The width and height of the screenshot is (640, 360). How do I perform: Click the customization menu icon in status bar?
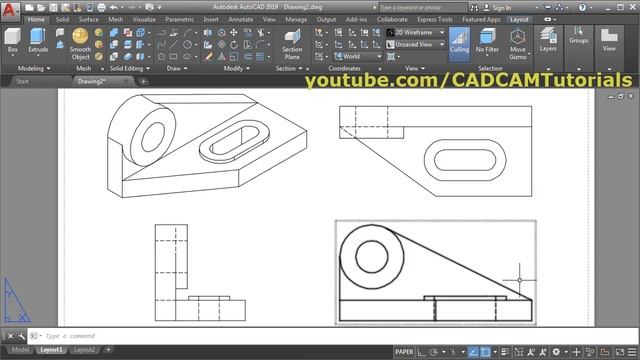click(x=632, y=352)
